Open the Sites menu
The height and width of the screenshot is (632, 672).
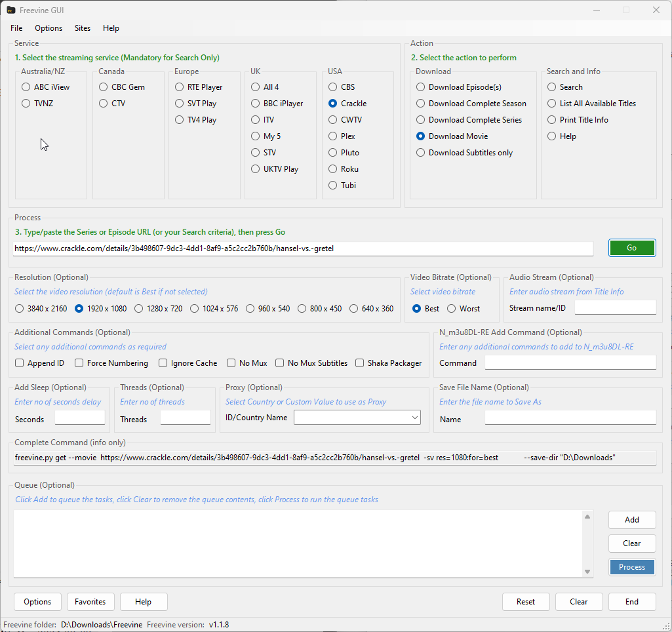click(83, 28)
